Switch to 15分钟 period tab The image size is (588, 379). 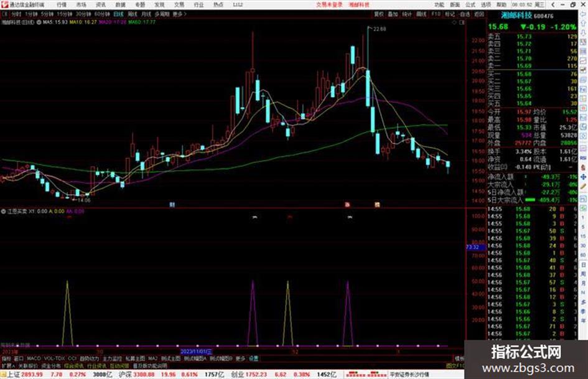coord(64,14)
